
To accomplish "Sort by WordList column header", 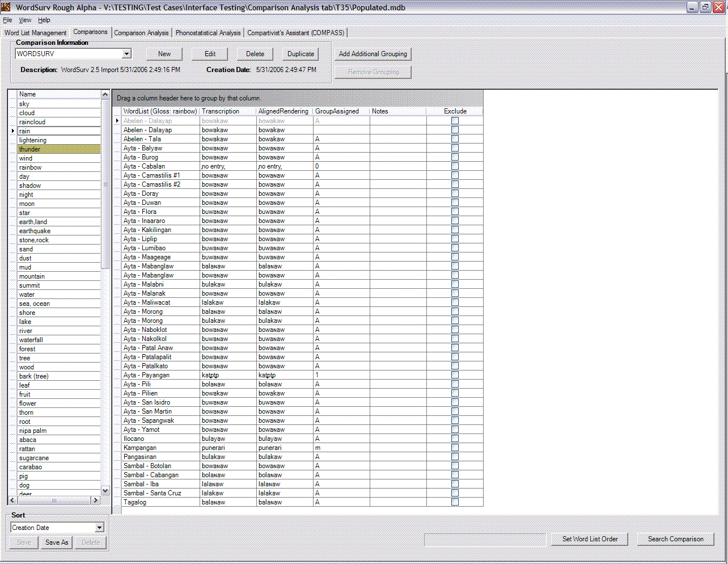I will click(x=160, y=111).
